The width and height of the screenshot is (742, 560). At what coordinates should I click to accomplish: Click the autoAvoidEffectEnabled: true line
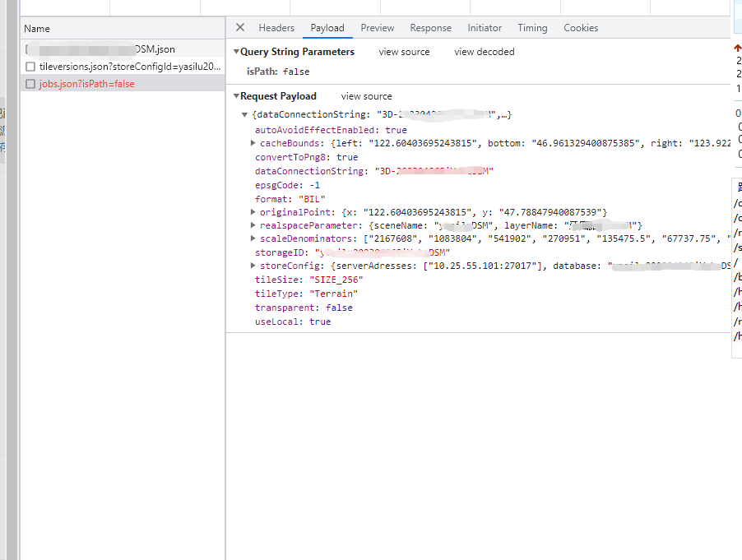tap(331, 130)
